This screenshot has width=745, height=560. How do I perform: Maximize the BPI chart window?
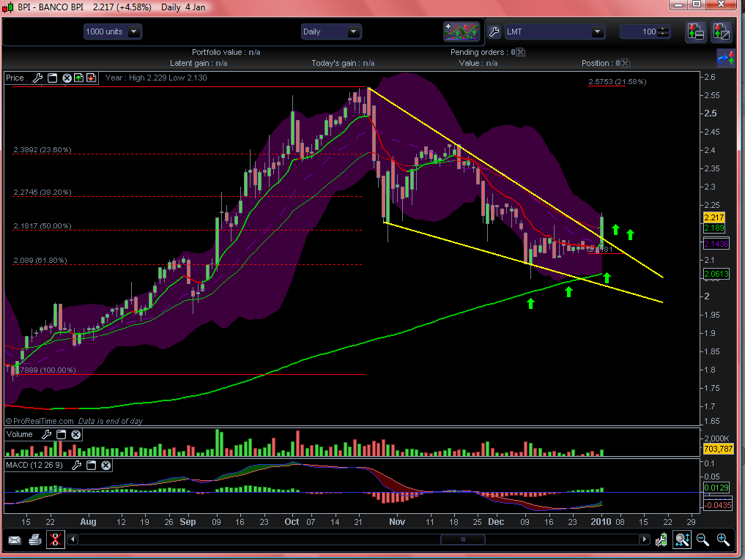point(697,4)
